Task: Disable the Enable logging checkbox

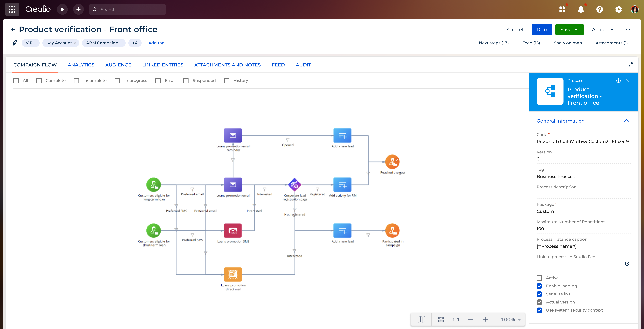Action: 539,286
